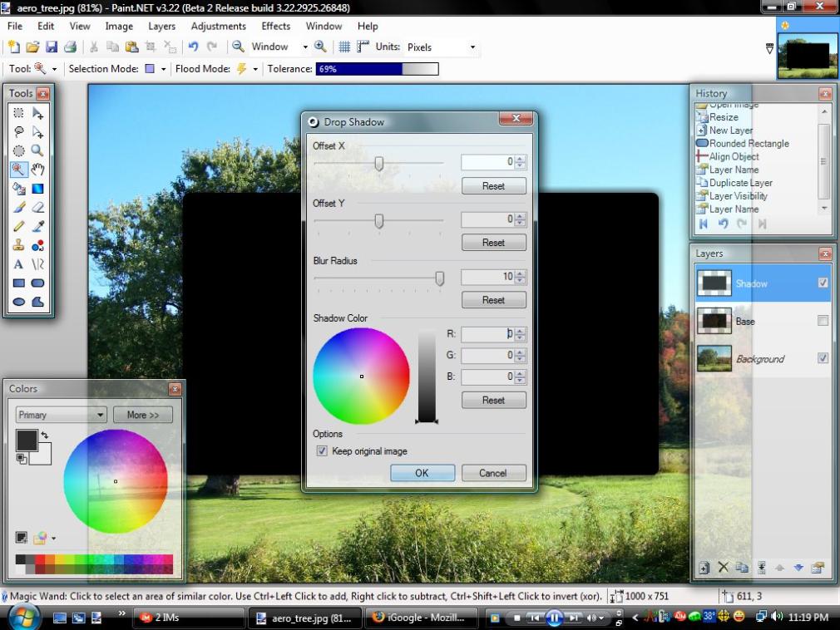This screenshot has width=840, height=630.
Task: Hide the Background layer via its checkbox
Action: 823,358
